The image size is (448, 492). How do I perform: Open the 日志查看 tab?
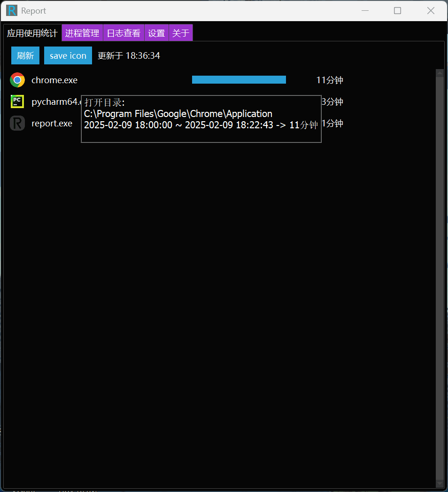124,33
